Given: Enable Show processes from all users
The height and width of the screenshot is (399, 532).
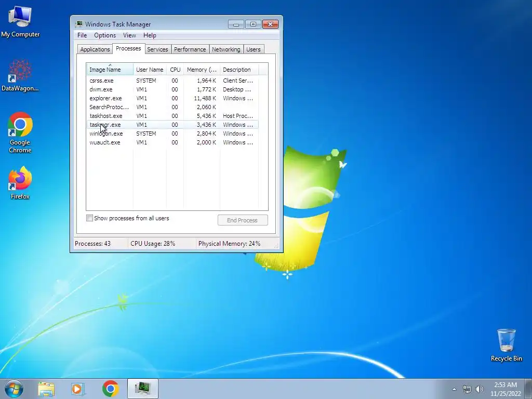Looking at the screenshot, I should click(x=89, y=218).
